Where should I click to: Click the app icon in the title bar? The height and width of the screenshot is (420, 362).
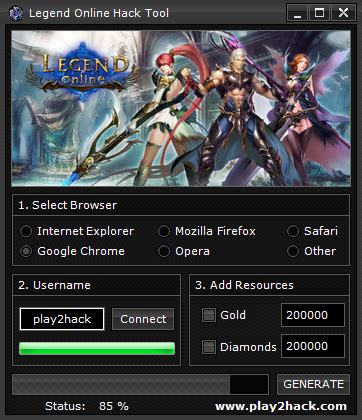point(16,14)
